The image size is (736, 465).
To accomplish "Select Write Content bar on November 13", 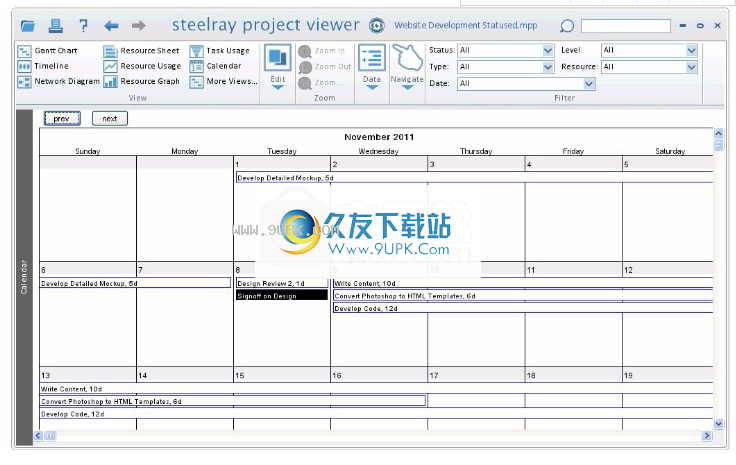I will coord(376,389).
